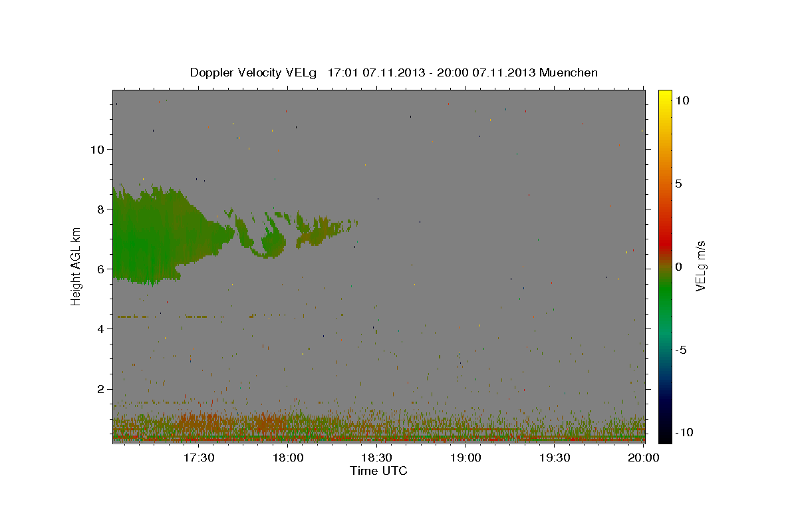Click the 'Height AGL km' y-axis label
The height and width of the screenshot is (532, 798).
click(76, 266)
